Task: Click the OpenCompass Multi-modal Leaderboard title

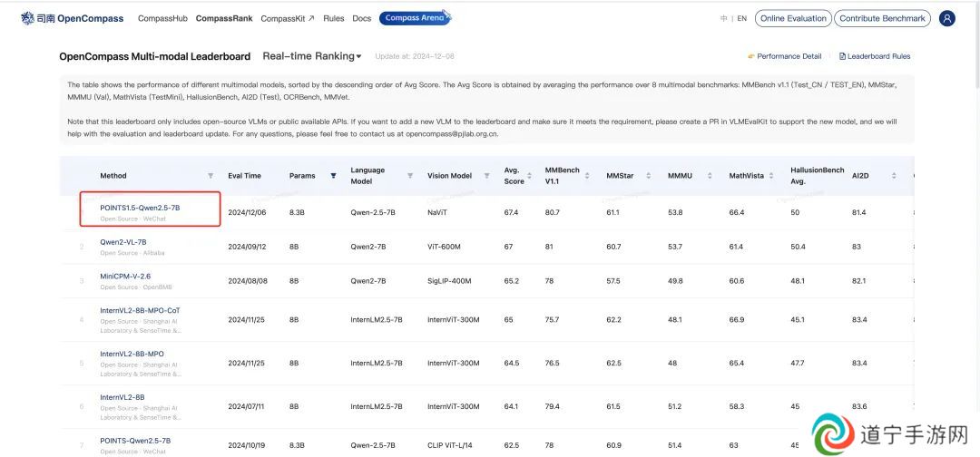Action: pyautogui.click(x=155, y=56)
